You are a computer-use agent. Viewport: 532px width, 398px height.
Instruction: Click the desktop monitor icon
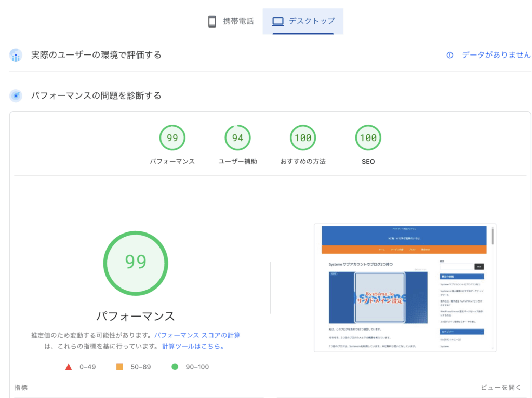[x=278, y=21]
